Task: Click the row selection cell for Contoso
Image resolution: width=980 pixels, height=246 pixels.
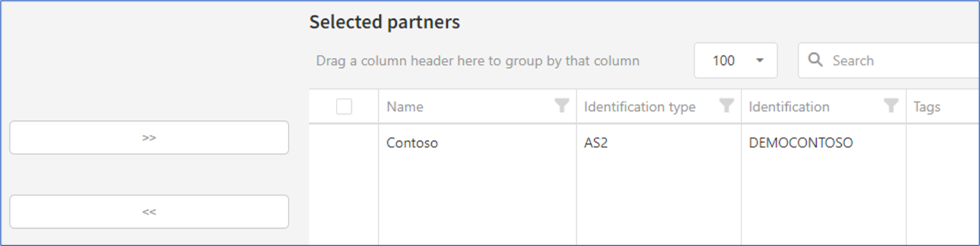Action: point(344,143)
